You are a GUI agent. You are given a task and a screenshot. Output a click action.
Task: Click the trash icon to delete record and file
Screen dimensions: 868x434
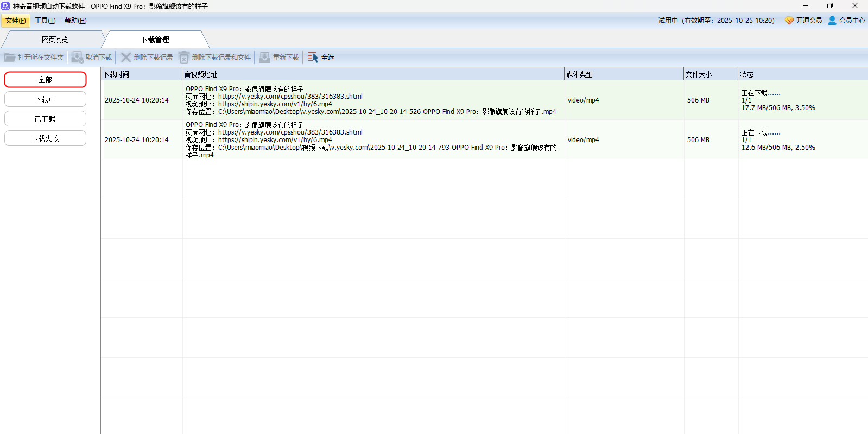184,58
